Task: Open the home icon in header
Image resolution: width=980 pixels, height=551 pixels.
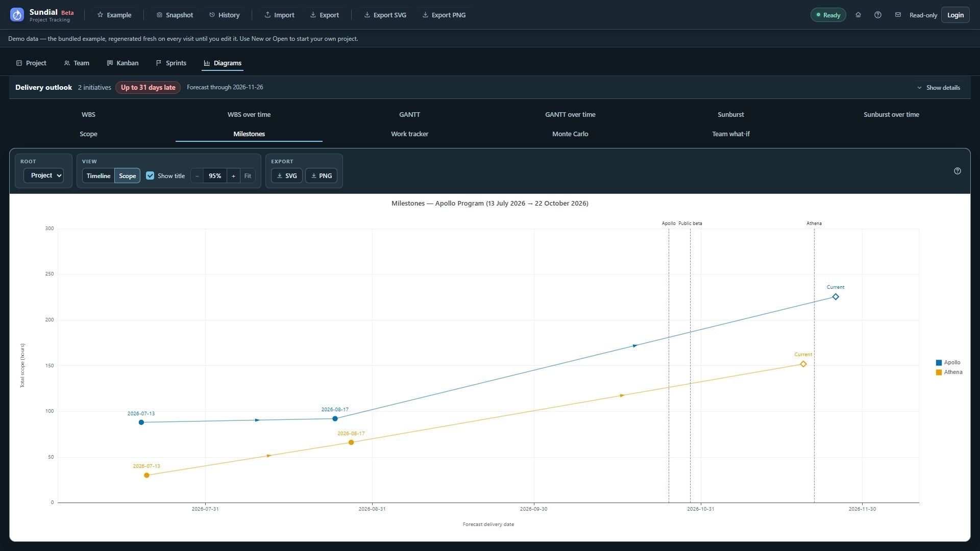Action: [x=858, y=15]
